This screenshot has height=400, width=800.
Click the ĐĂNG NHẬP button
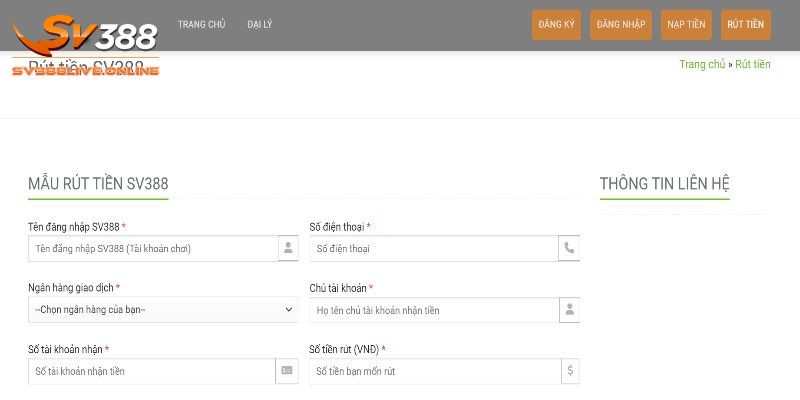coord(621,24)
